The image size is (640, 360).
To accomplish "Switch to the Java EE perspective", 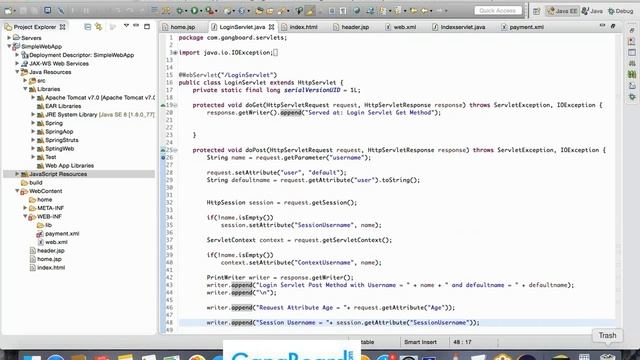I will click(x=562, y=11).
